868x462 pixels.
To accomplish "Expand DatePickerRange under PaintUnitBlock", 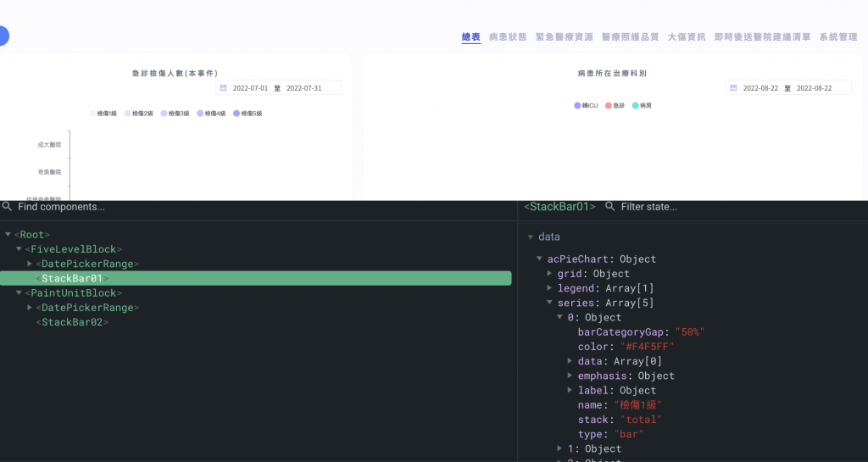I will click(x=30, y=308).
